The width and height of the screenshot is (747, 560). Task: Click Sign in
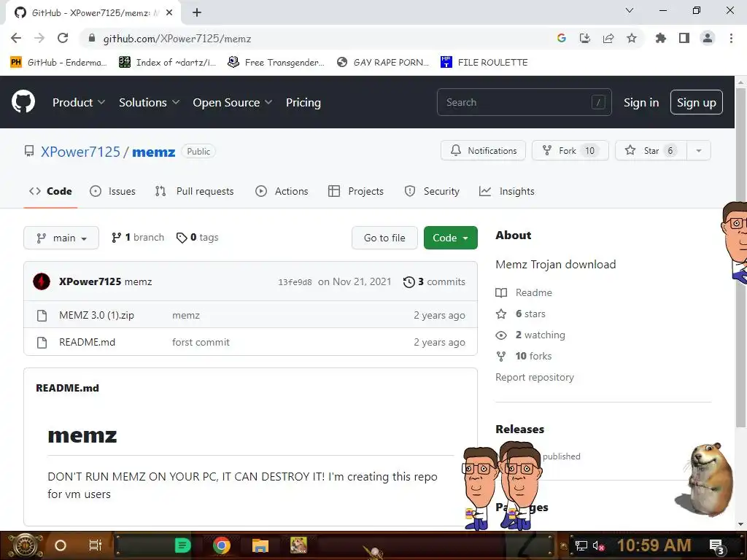tap(641, 102)
